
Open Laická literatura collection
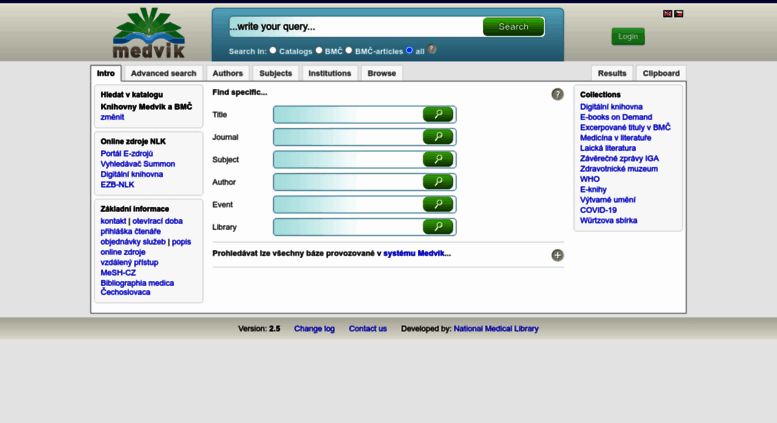[x=608, y=148]
